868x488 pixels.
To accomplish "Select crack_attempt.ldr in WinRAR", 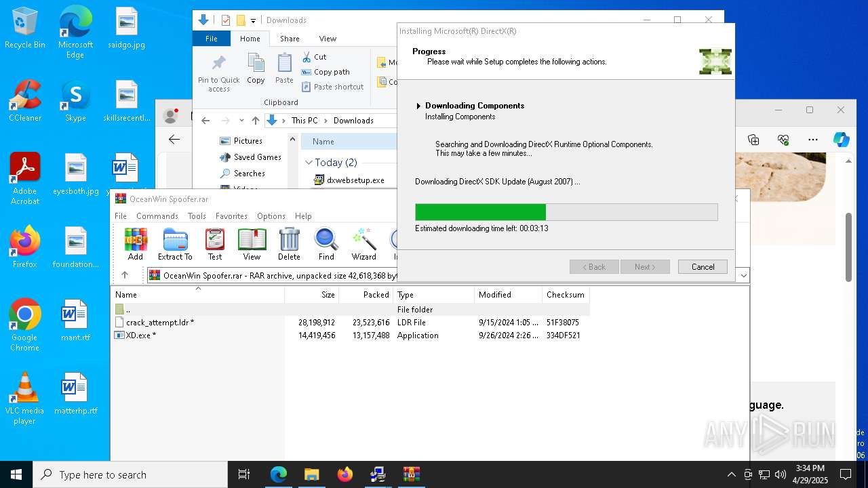I will 350,323.
